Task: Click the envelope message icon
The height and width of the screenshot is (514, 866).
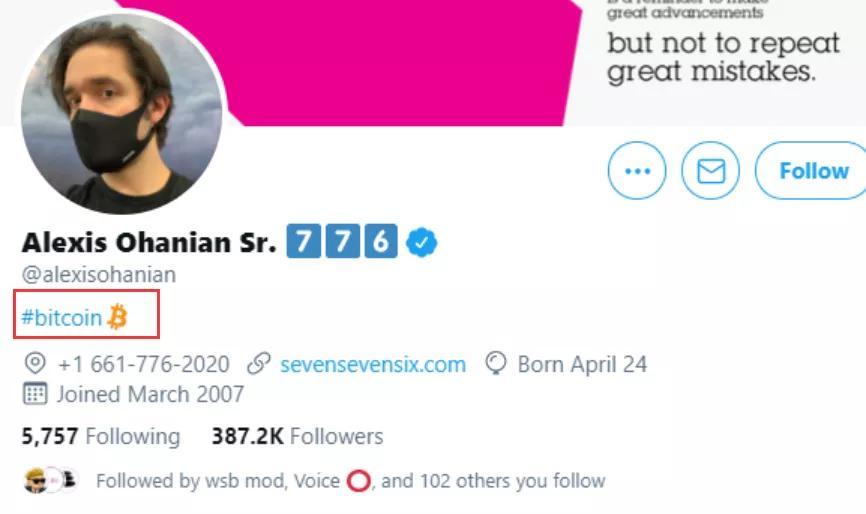Action: tap(710, 171)
